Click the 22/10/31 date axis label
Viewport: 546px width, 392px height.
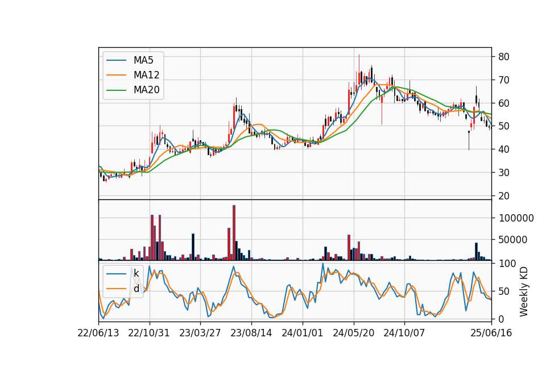(x=149, y=333)
